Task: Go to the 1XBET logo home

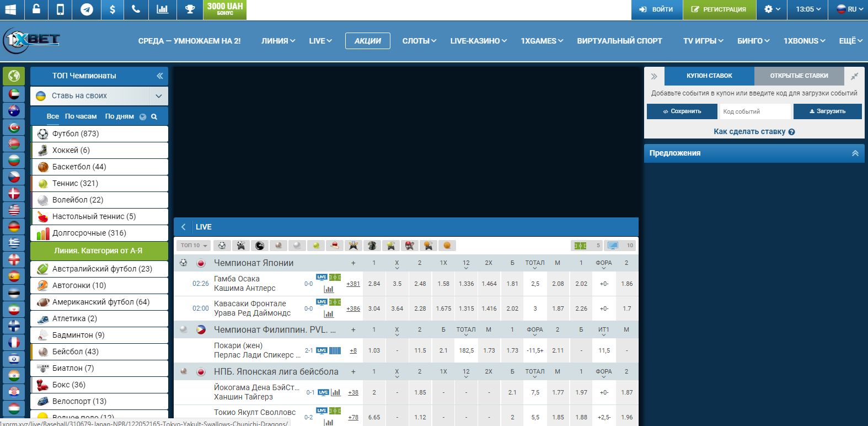Action: (31, 40)
